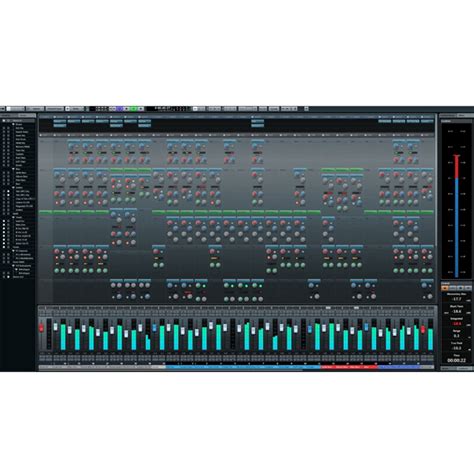Open the Control Room tab at bottom right
This screenshot has height=474, width=474.
(x=465, y=368)
